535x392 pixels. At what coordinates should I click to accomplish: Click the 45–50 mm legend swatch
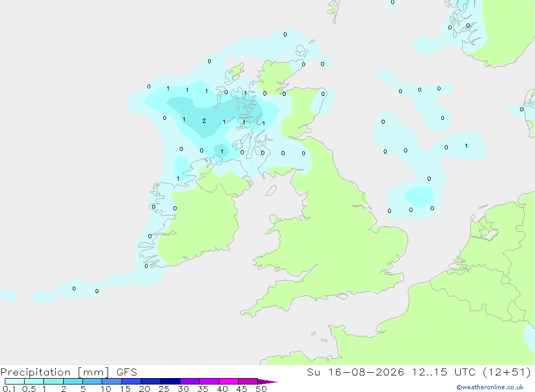[248, 381]
